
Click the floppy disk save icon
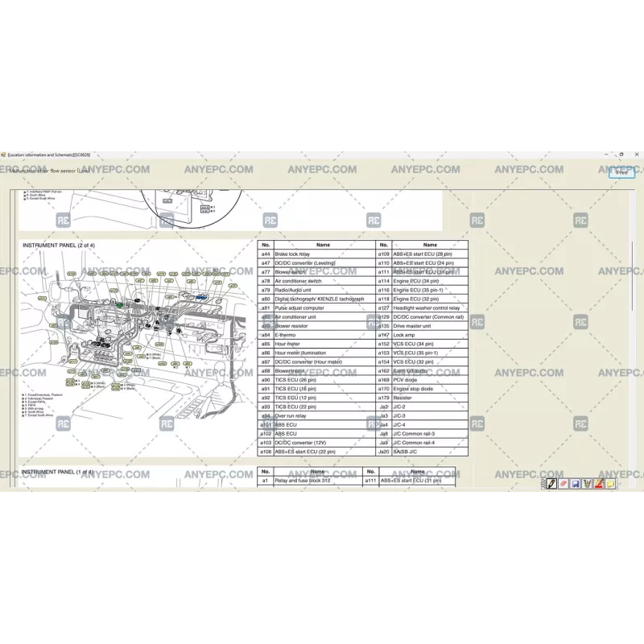click(x=576, y=483)
